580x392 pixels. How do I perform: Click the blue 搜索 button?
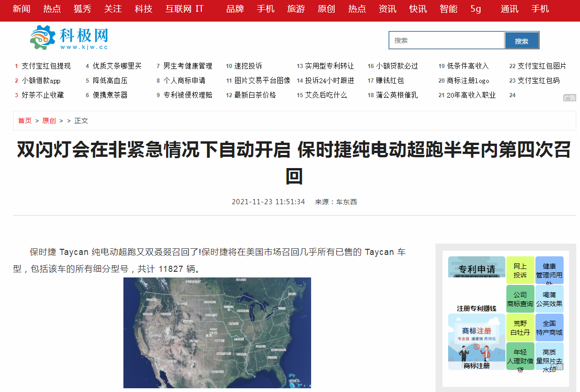(x=522, y=40)
